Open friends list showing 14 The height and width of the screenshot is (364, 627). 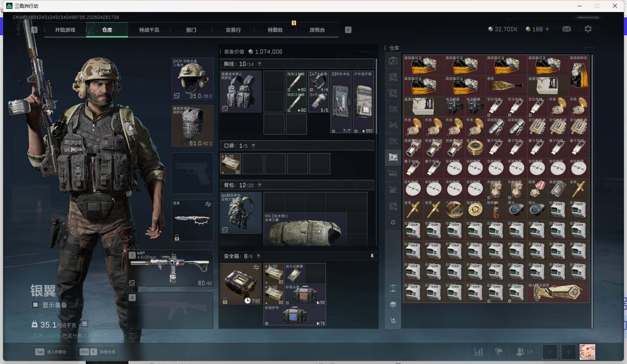[x=524, y=352]
